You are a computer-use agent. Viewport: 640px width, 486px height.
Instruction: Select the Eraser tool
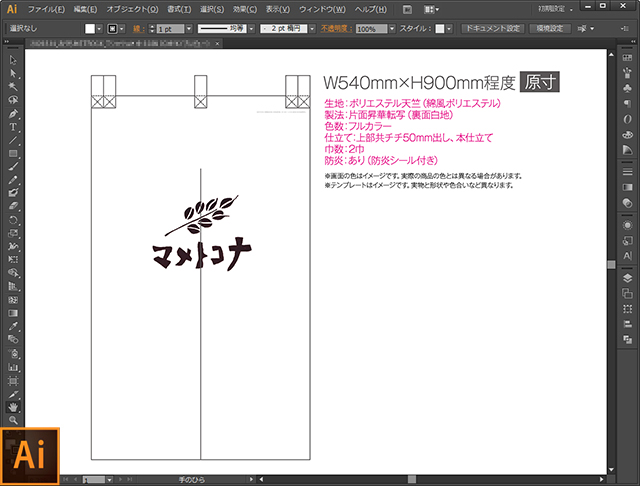click(13, 206)
